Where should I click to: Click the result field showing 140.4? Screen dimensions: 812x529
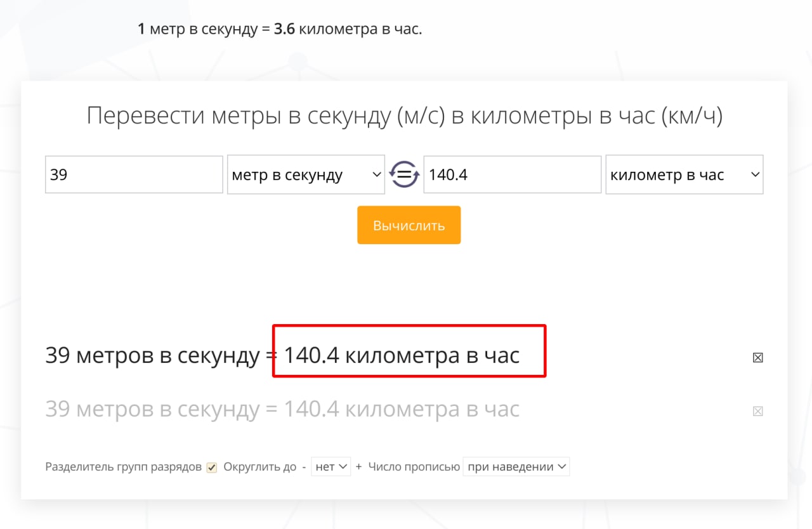click(512, 174)
